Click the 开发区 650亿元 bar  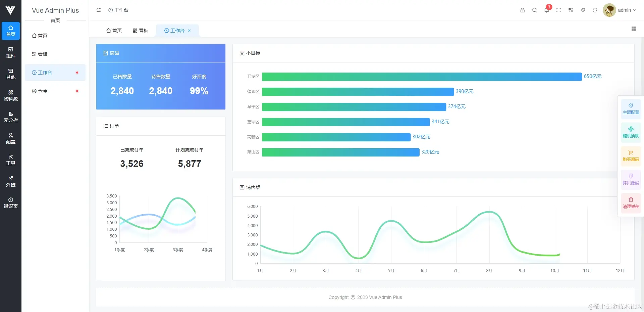[422, 77]
